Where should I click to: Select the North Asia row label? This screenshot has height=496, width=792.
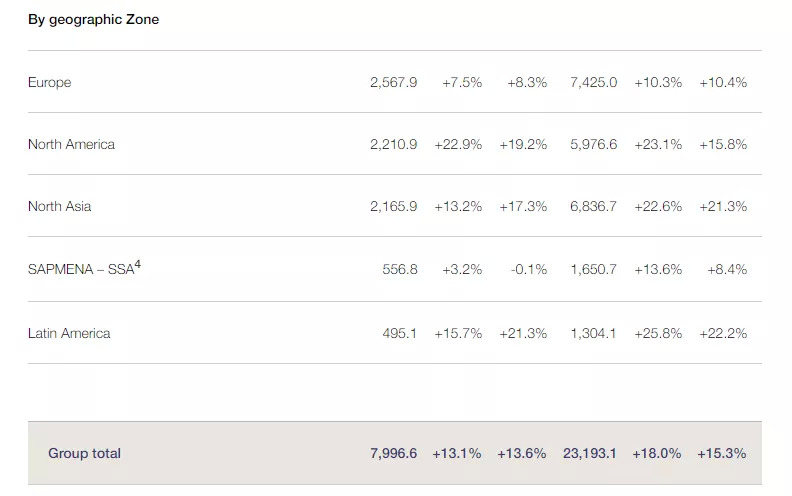click(59, 207)
